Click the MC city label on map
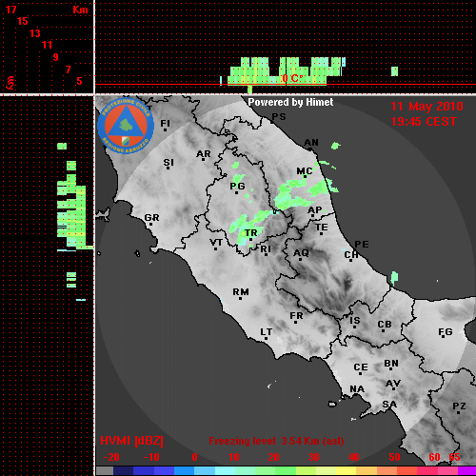Viewport: 476px width, 476px height. point(304,171)
